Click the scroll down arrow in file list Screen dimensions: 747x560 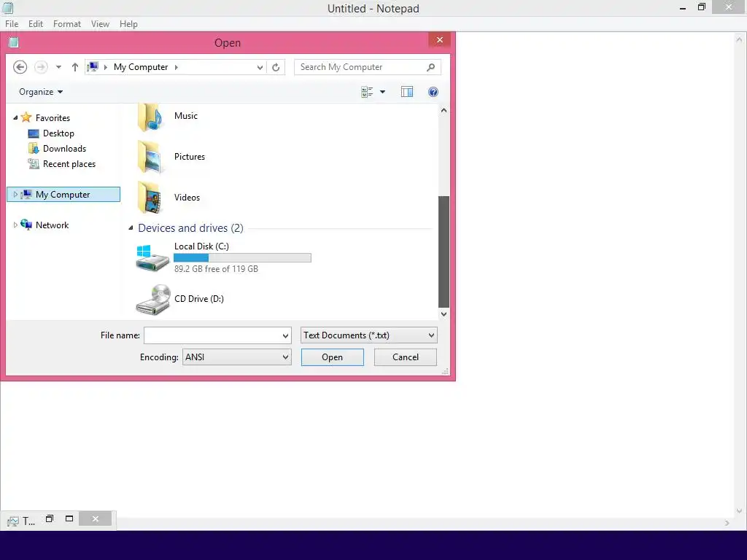tap(444, 314)
